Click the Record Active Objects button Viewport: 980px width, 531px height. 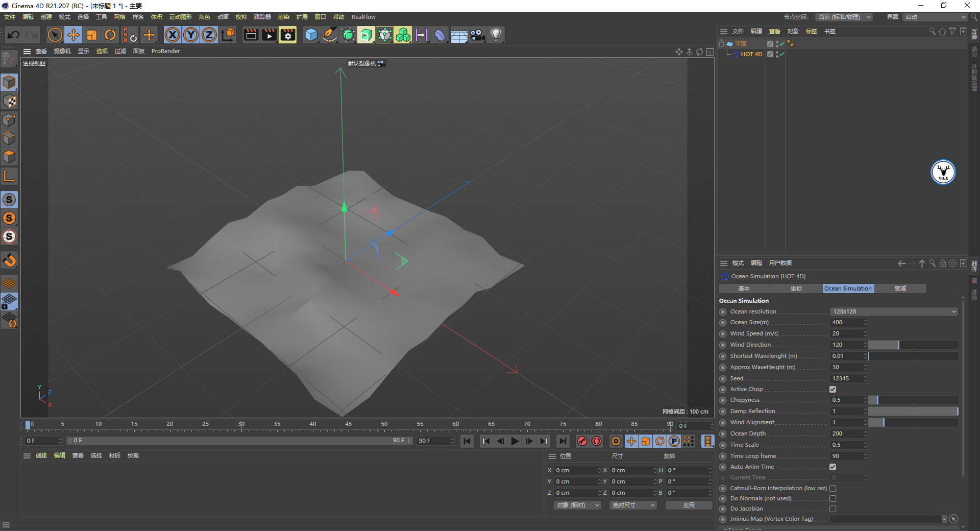(582, 441)
